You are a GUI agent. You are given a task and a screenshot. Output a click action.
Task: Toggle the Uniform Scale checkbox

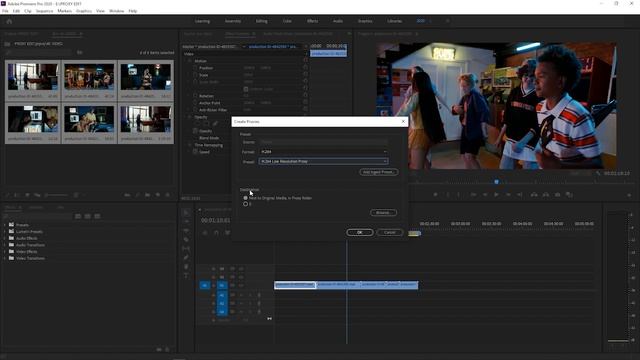246,89
